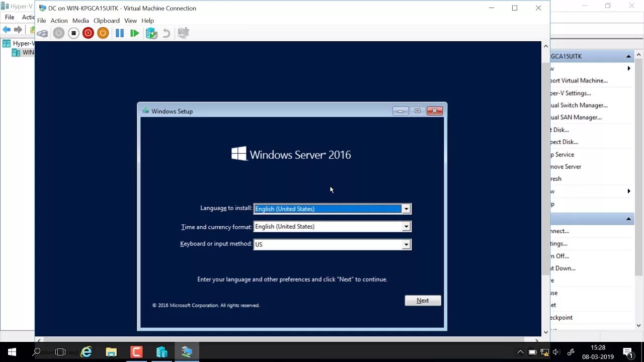Open the Windows Start menu
Viewport: 644px width, 362px height.
click(12, 352)
